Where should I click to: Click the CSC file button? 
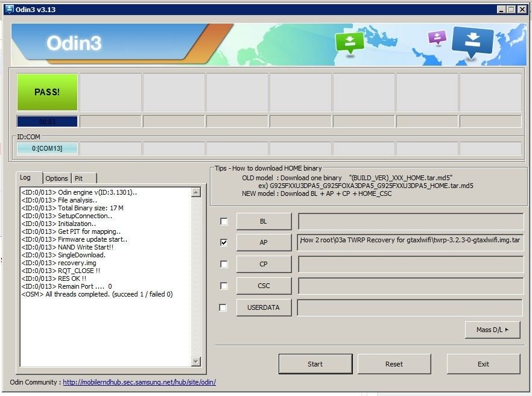click(264, 286)
